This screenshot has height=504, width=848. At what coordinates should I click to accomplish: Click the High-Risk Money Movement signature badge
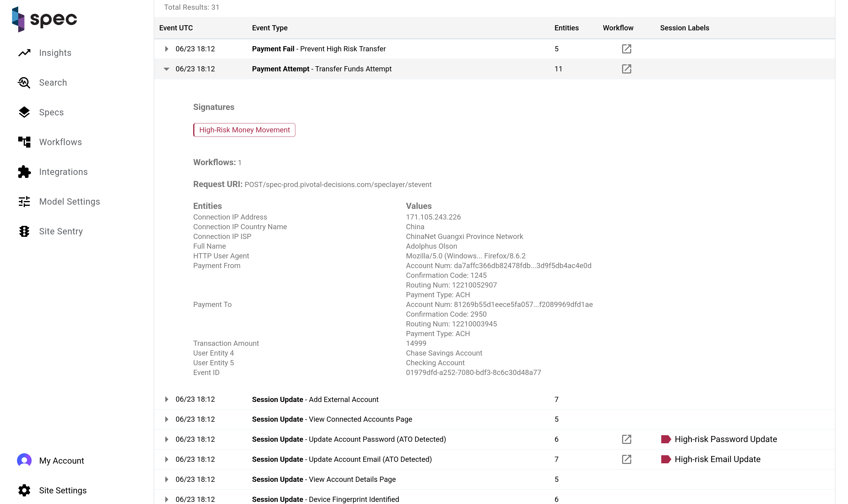pyautogui.click(x=244, y=130)
